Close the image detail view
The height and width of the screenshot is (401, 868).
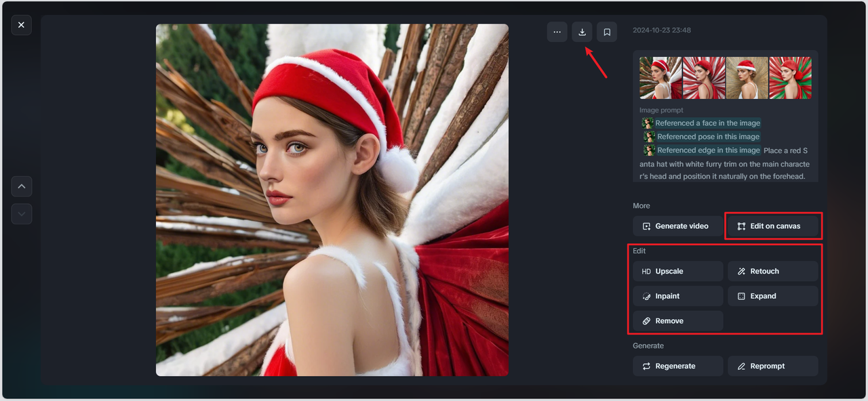[21, 25]
